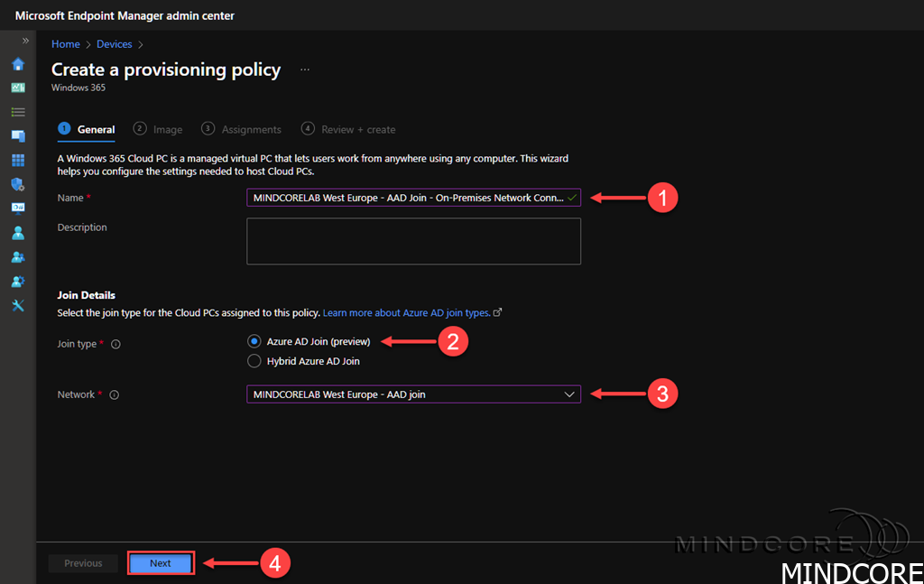The height and width of the screenshot is (584, 924).
Task: Open Apps grid icon in sidebar
Action: [x=17, y=160]
